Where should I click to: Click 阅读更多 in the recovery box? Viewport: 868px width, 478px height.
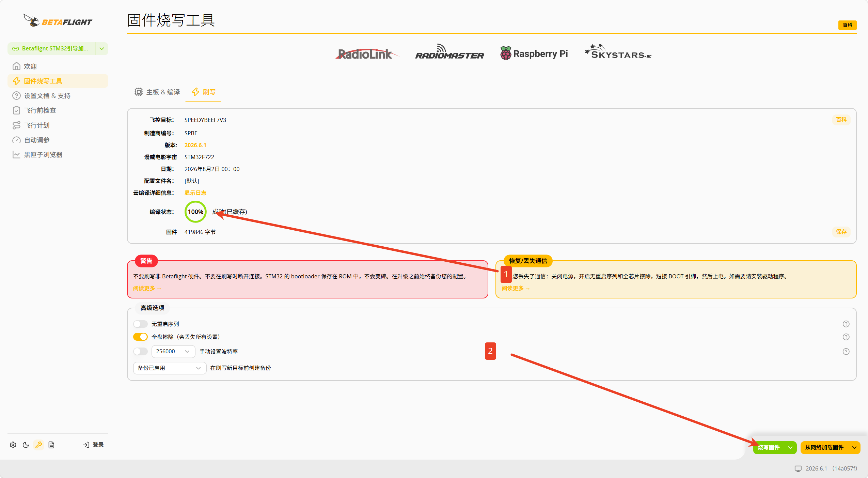(x=516, y=288)
